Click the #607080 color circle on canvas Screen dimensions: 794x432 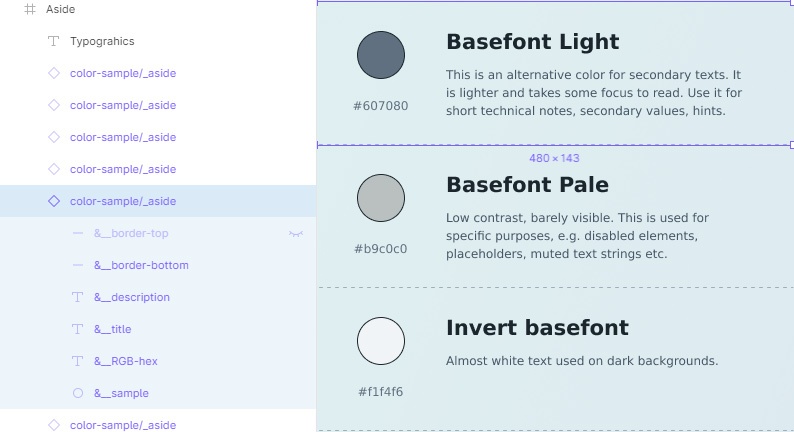point(381,55)
